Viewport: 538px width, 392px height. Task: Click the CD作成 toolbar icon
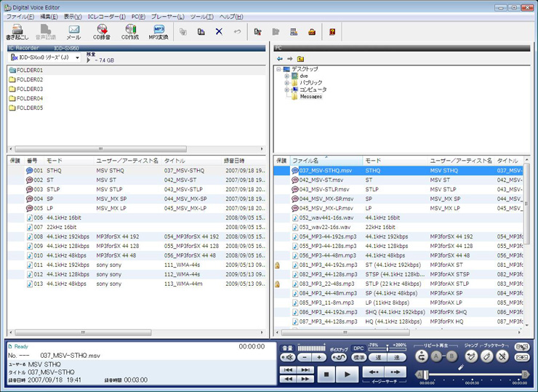(x=130, y=31)
